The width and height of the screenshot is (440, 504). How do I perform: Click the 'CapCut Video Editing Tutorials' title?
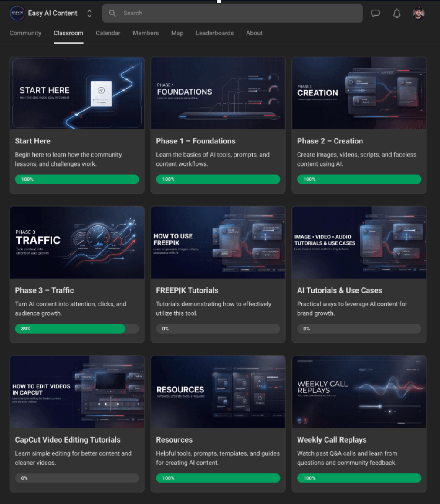68,440
